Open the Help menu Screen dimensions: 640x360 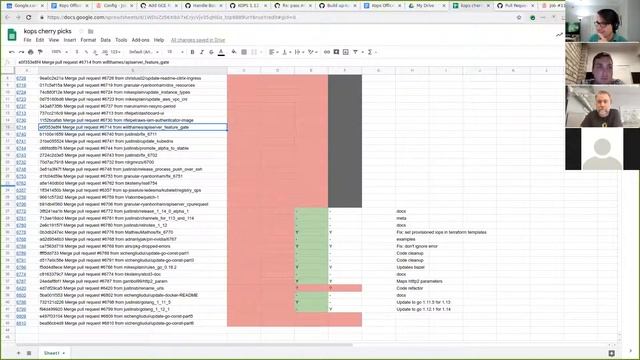[159, 40]
